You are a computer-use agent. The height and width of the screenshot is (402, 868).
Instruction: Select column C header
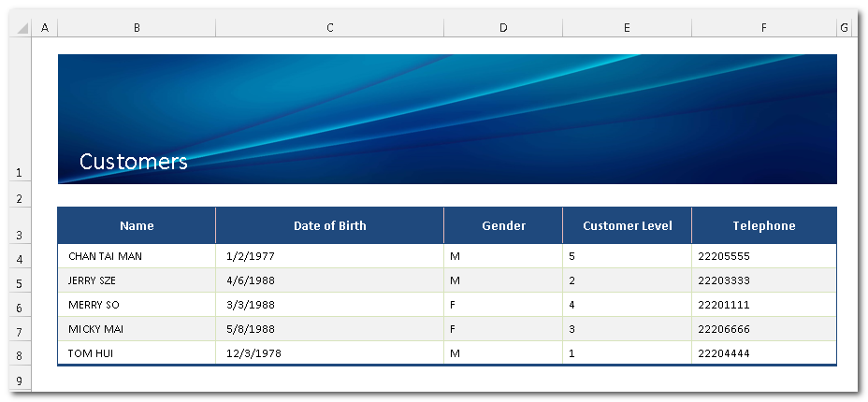tap(329, 28)
